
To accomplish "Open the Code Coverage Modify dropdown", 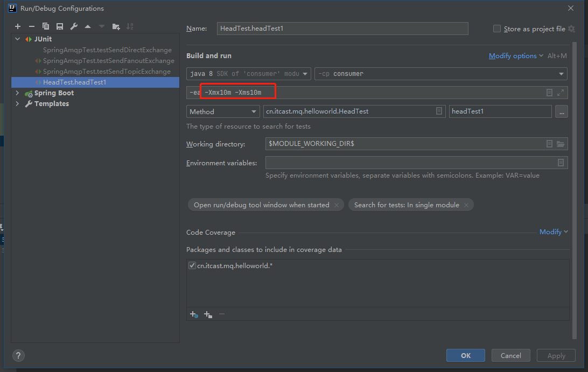I will pyautogui.click(x=554, y=231).
